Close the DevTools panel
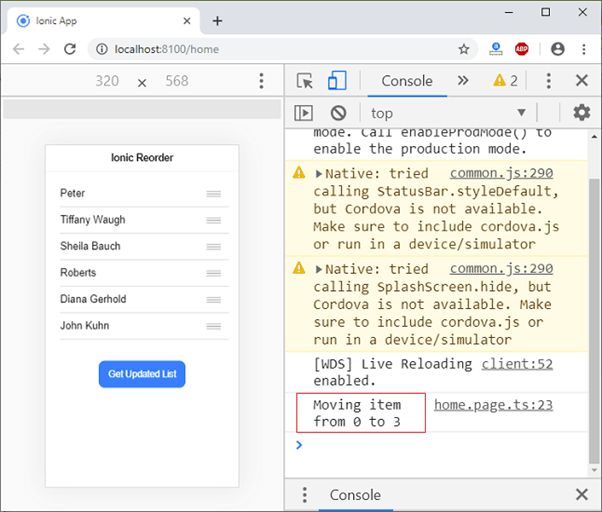Screen dimensions: 602x512 coord(582,81)
